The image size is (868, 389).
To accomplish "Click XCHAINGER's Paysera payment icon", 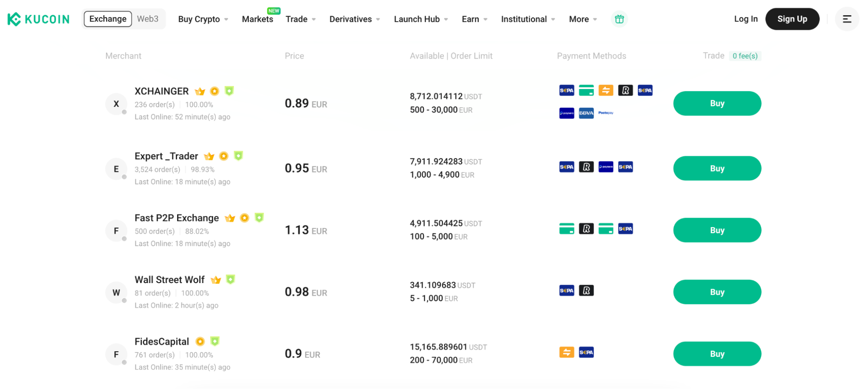I will pyautogui.click(x=567, y=113).
